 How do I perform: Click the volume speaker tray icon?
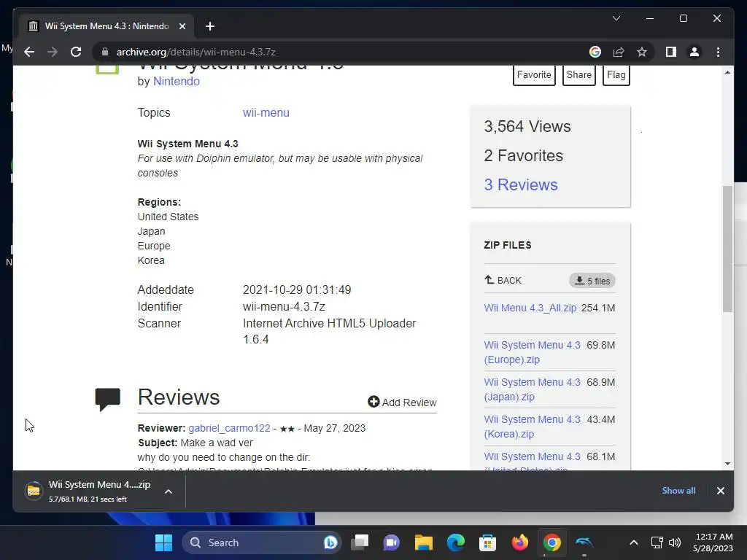tap(675, 542)
